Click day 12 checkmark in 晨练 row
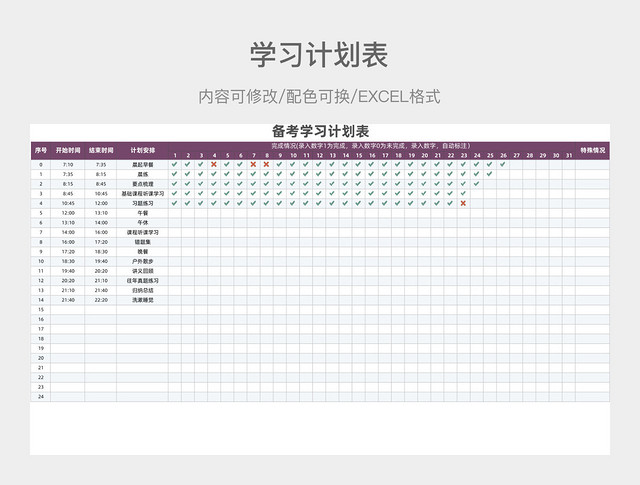 click(x=319, y=174)
